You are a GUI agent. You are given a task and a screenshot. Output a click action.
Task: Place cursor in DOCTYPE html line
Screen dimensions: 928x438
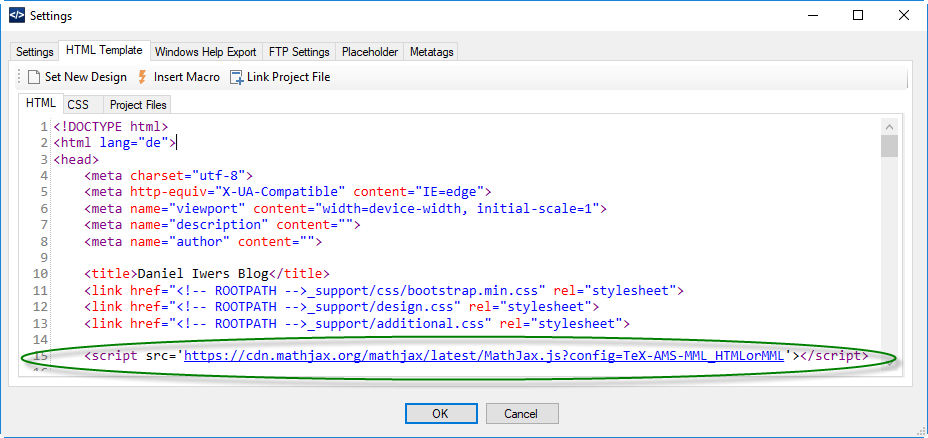click(111, 126)
